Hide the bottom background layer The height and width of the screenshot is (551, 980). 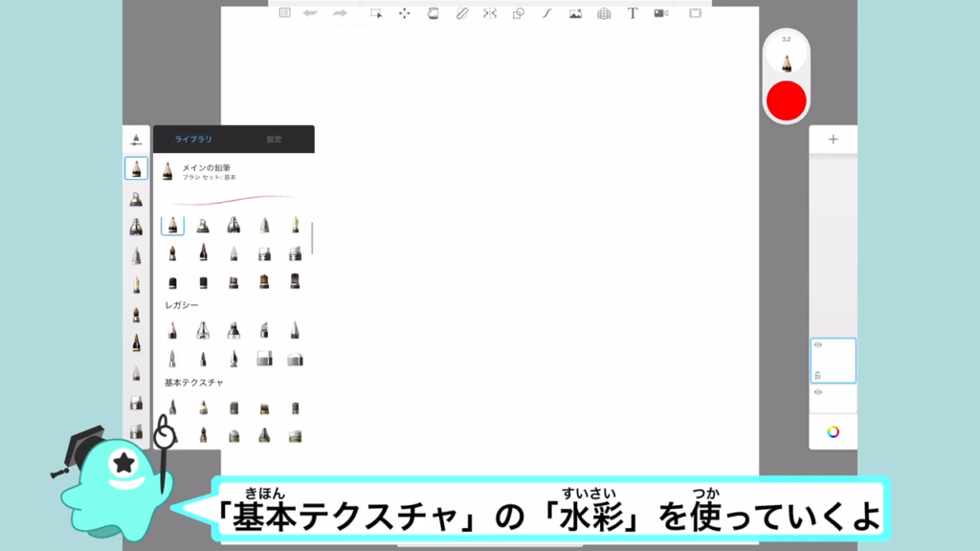pyautogui.click(x=817, y=392)
